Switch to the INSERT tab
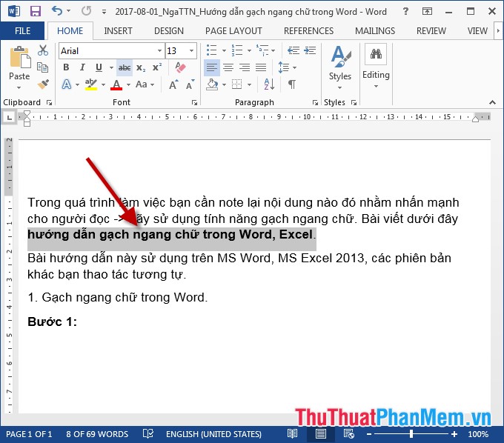The image size is (504, 443). coord(119,31)
